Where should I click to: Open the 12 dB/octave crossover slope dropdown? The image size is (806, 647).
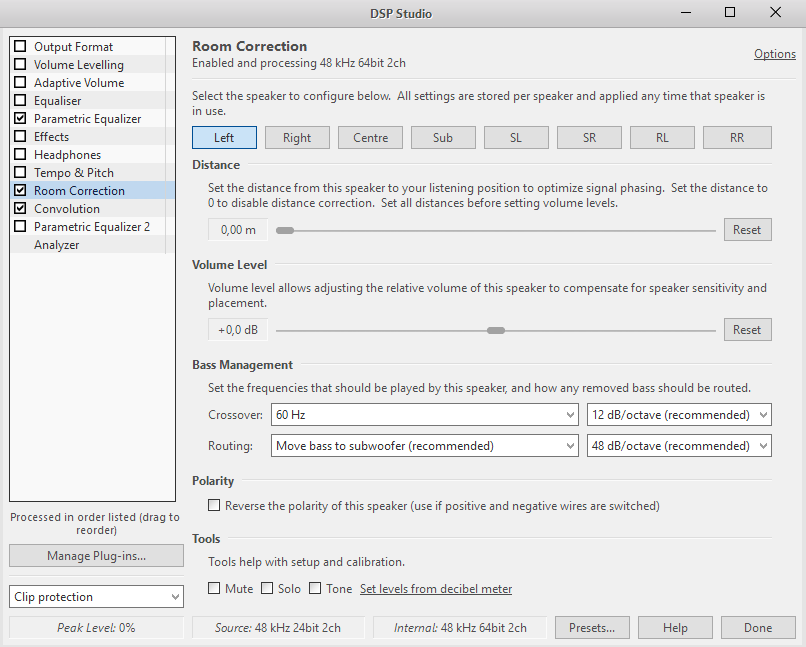click(x=679, y=415)
